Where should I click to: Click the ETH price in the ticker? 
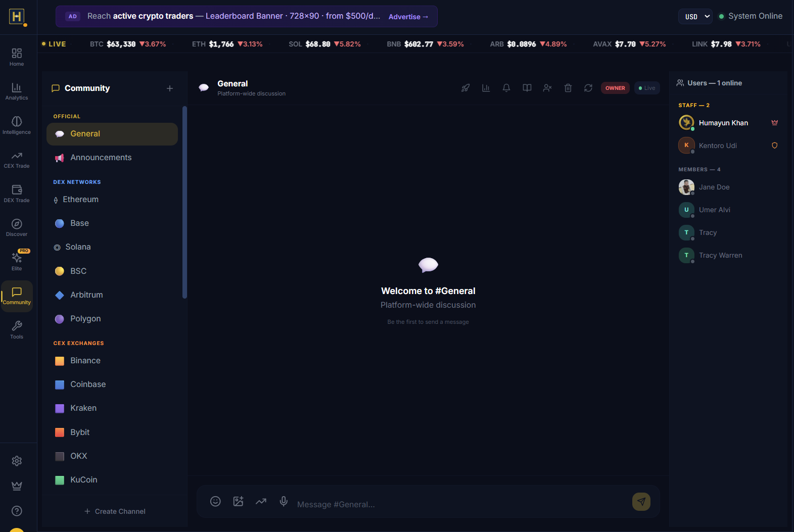(221, 44)
